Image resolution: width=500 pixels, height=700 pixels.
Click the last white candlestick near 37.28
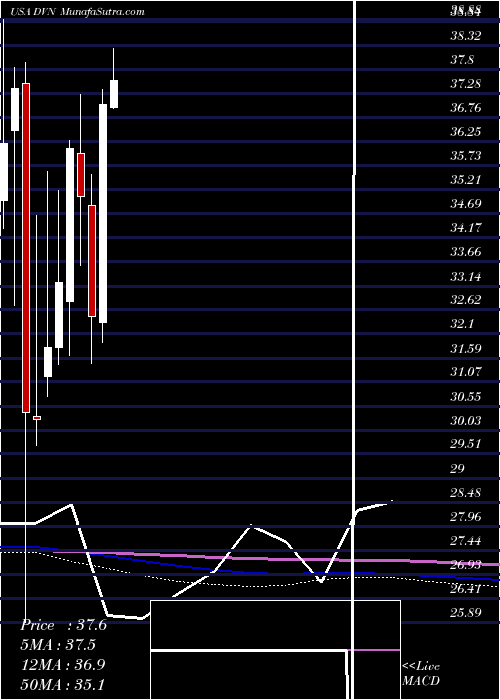pyautogui.click(x=114, y=94)
